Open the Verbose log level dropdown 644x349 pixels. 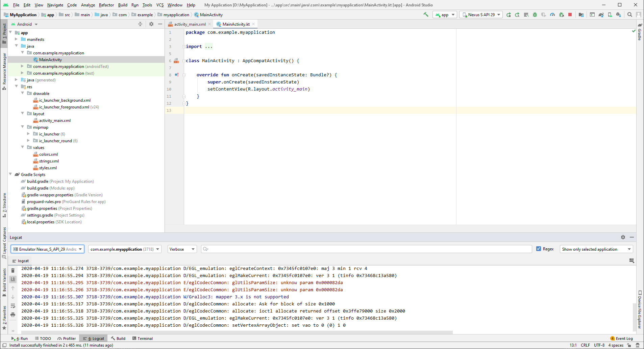181,249
